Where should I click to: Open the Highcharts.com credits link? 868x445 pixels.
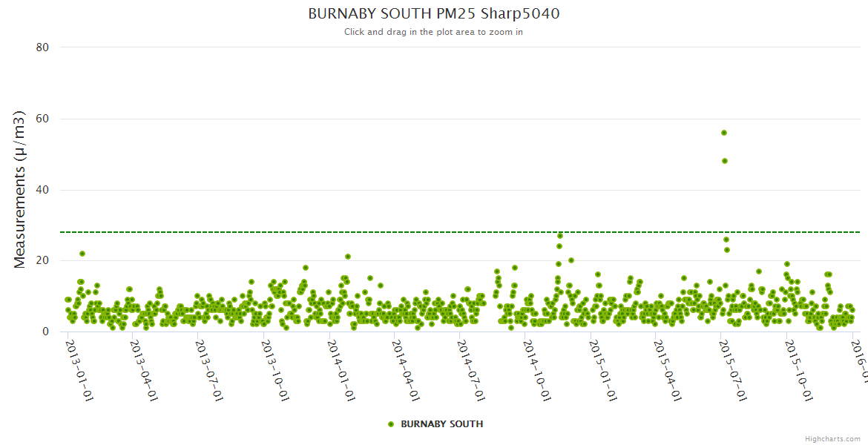pos(834,439)
